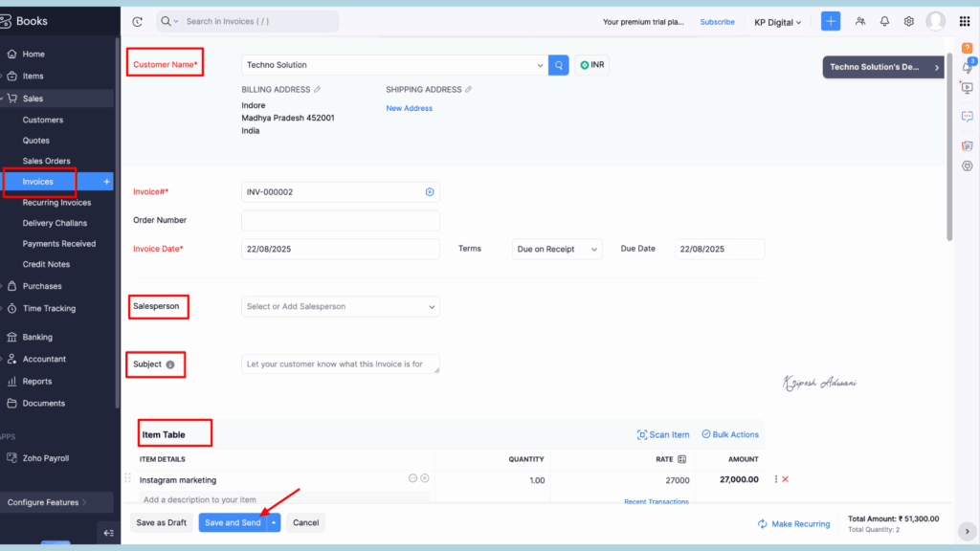The image size is (980, 551).
Task: Click the quick create plus button
Action: (831, 21)
